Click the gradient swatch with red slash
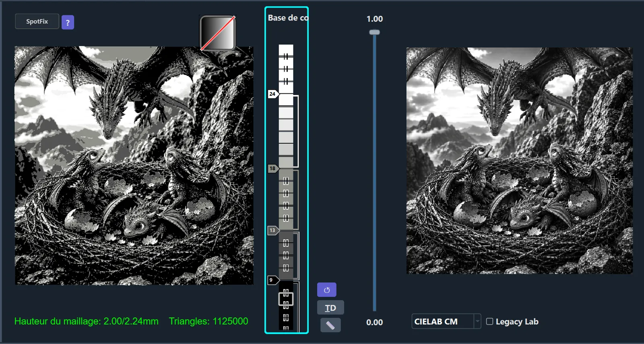 pyautogui.click(x=218, y=33)
